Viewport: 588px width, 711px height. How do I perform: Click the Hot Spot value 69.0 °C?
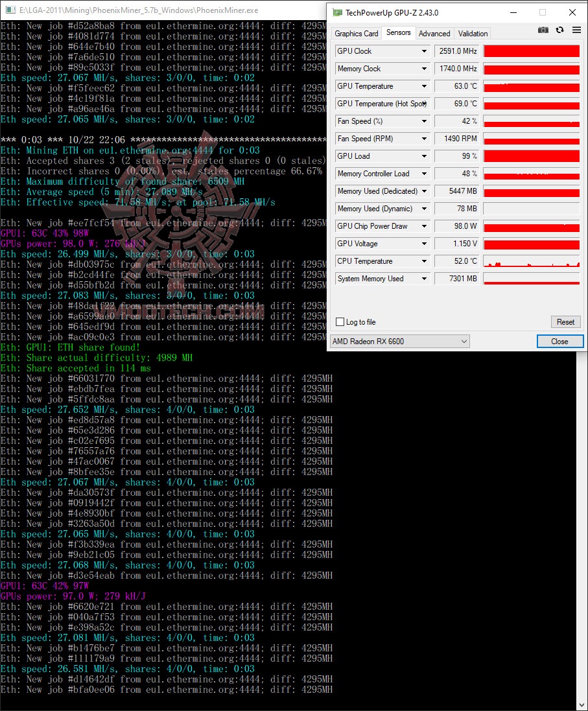click(x=456, y=104)
